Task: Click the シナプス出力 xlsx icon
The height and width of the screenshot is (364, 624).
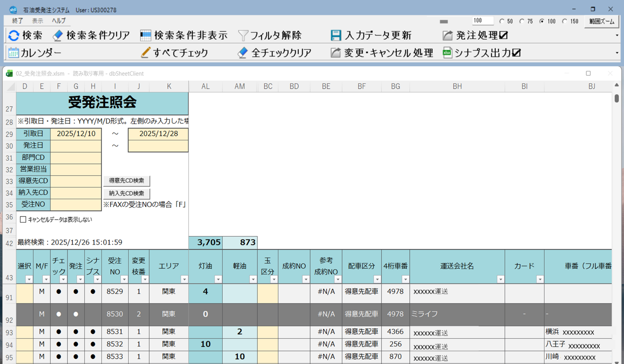Action: 447,53
